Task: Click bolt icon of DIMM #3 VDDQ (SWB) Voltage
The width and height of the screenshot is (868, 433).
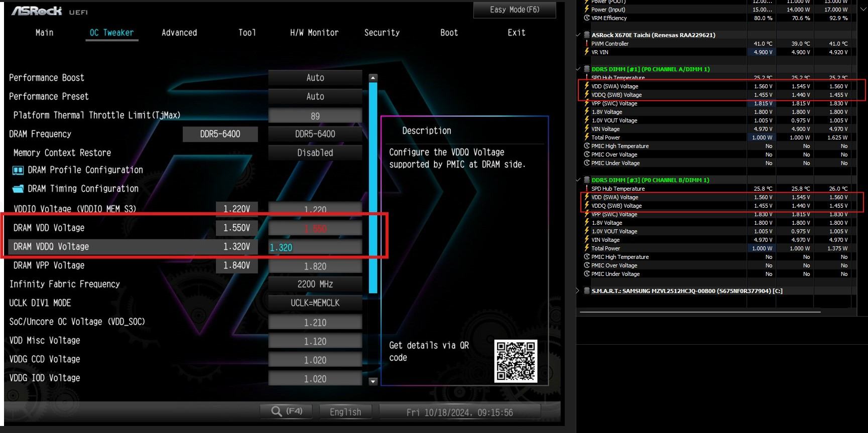Action: [x=586, y=206]
